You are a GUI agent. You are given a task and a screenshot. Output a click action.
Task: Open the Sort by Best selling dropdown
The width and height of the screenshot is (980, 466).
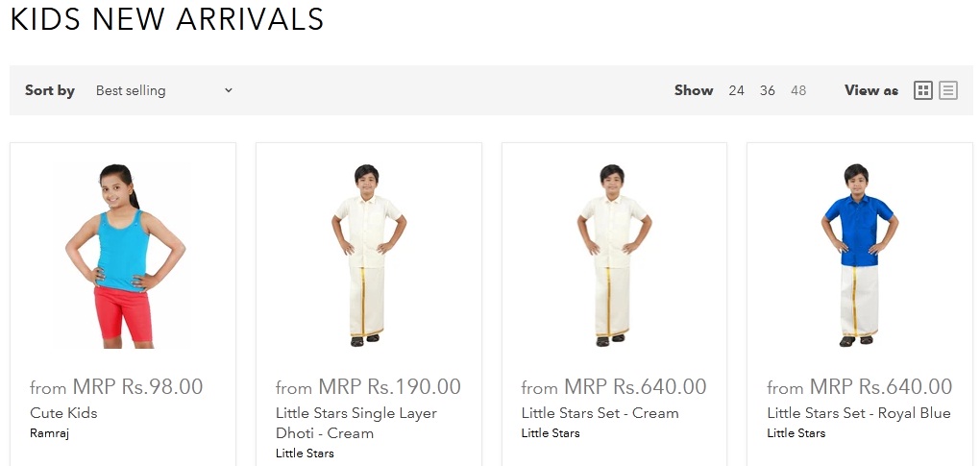[163, 90]
